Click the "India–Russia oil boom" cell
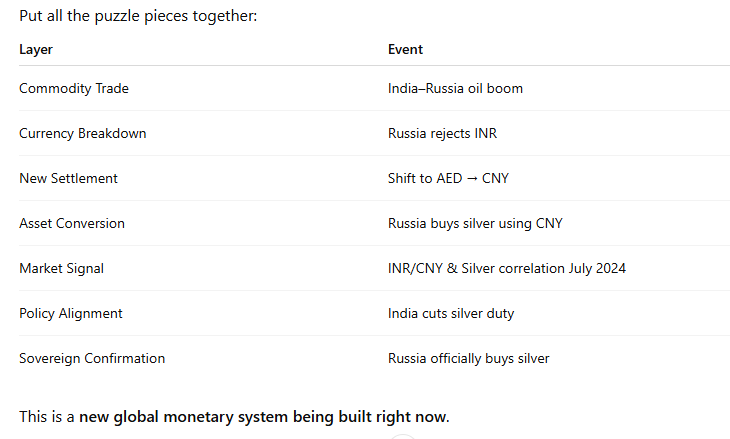The image size is (730, 439). pos(455,88)
